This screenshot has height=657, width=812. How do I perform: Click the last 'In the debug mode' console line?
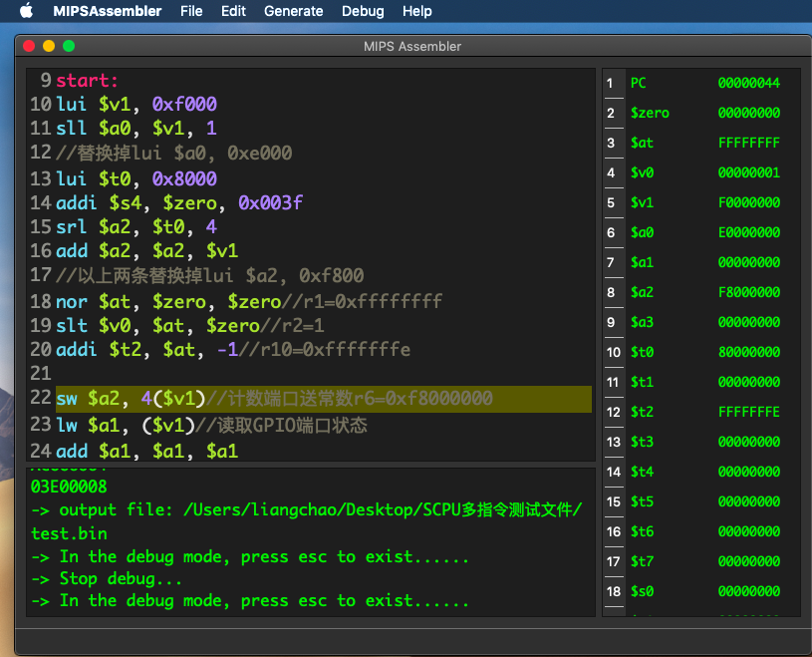pyautogui.click(x=250, y=601)
